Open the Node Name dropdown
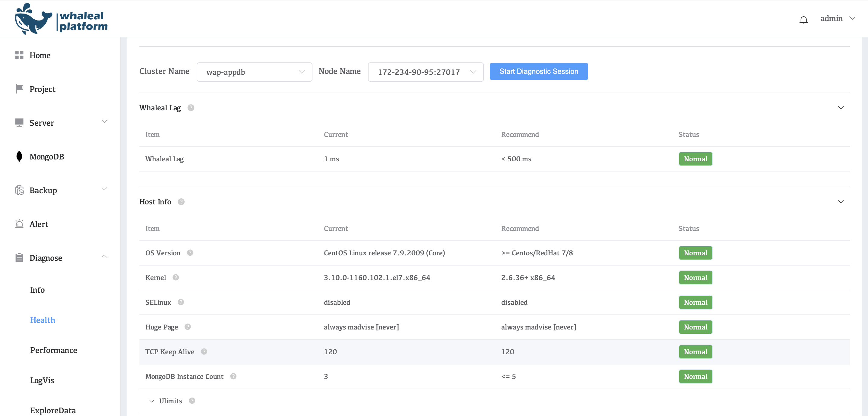Screen dimensions: 868x416 pyautogui.click(x=425, y=72)
